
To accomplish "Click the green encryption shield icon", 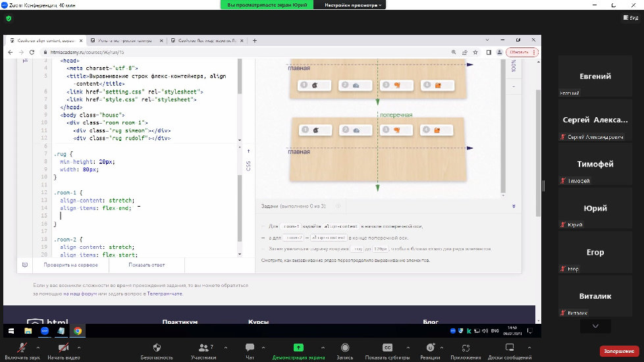I will tap(9, 18).
